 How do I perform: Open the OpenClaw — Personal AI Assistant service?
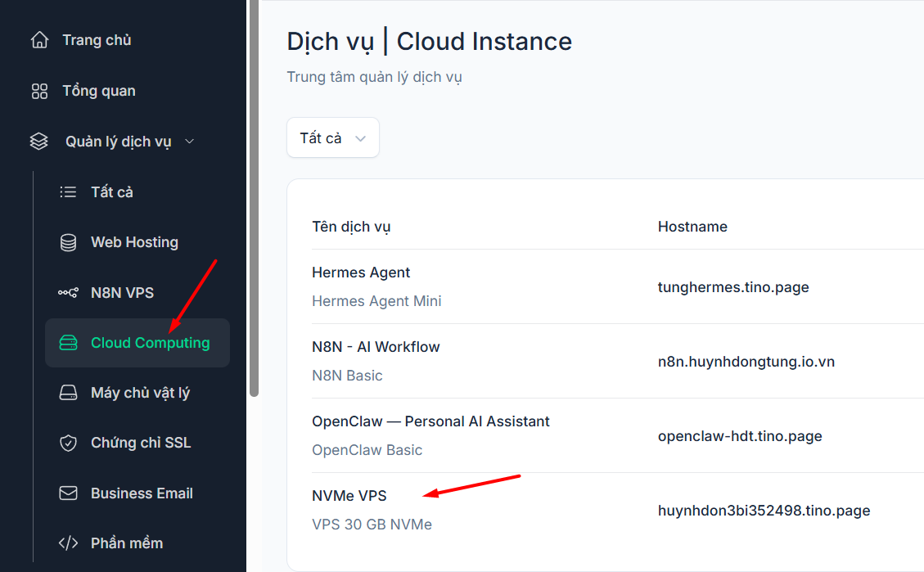pyautogui.click(x=430, y=421)
